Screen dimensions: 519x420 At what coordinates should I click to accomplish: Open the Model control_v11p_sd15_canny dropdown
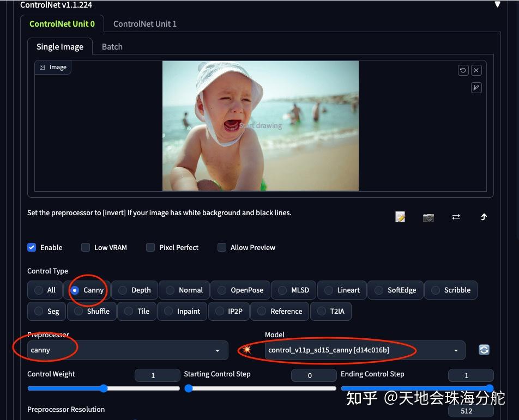coord(365,350)
